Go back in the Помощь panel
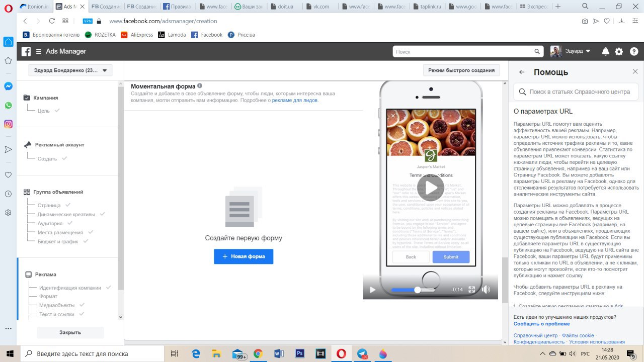The width and height of the screenshot is (644, 362). 522,72
